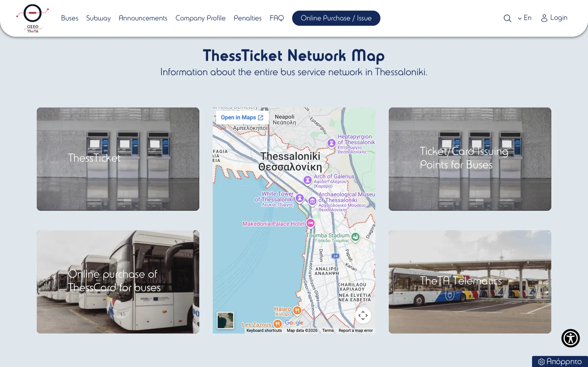Switch map to satellite imagery thumbnail

(225, 320)
